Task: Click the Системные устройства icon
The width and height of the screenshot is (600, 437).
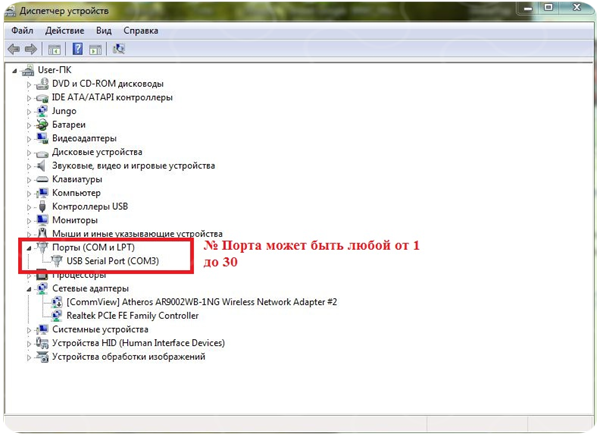Action: 42,329
